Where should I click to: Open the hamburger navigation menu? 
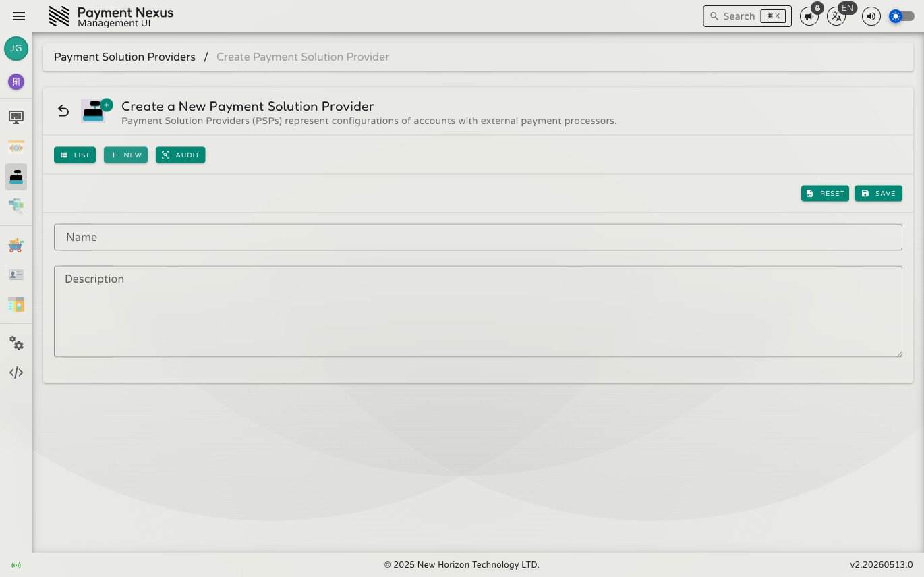pyautogui.click(x=19, y=16)
